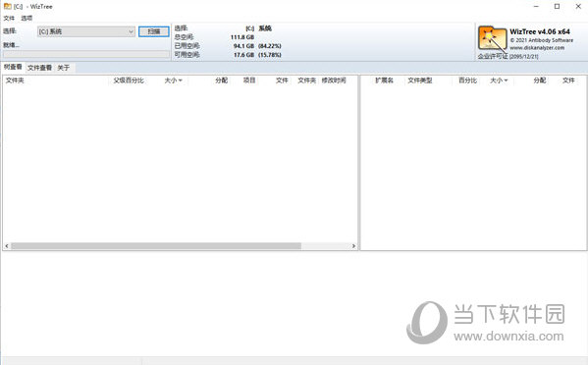The height and width of the screenshot is (365, 588).
Task: Sort by the 父级百分比 column header
Action: click(x=129, y=80)
